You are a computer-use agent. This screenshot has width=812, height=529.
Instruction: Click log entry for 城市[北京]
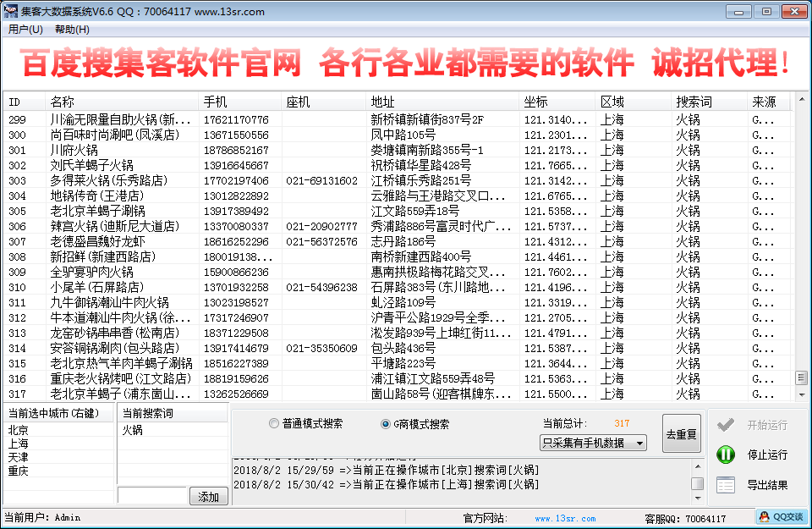pyautogui.click(x=387, y=470)
